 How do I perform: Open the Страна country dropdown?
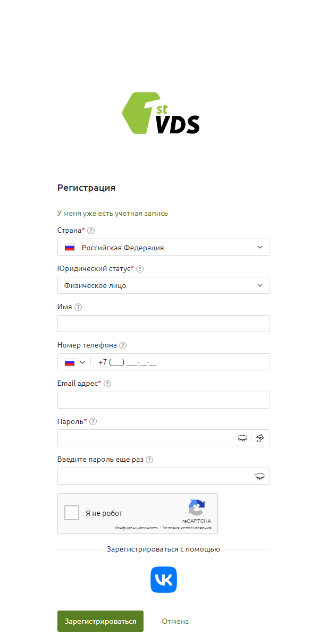click(x=164, y=248)
